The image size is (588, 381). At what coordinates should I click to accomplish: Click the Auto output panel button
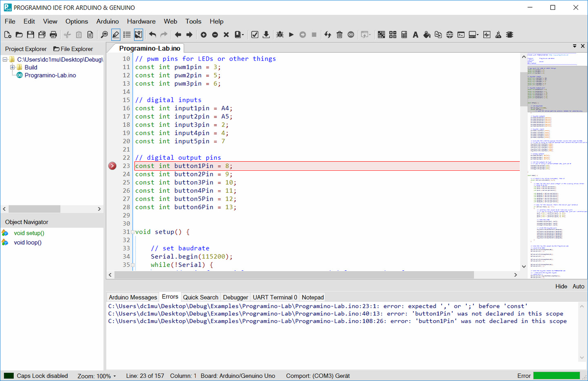[578, 286]
